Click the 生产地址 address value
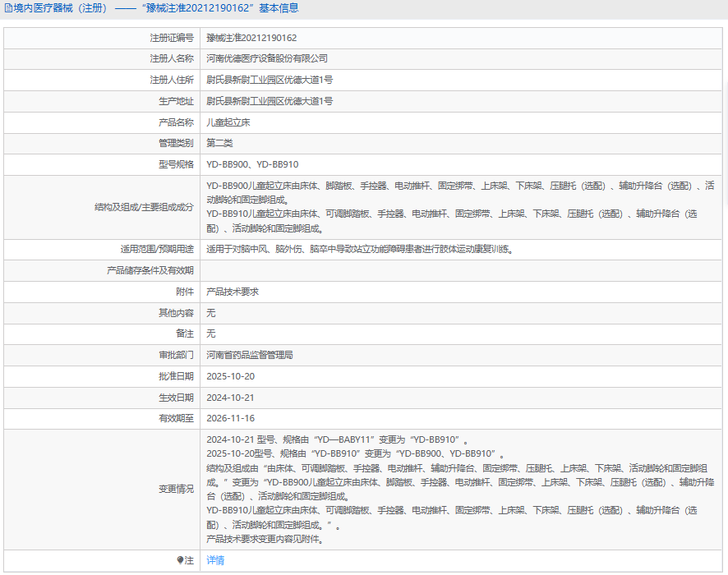Image resolution: width=728 pixels, height=575 pixels. click(x=270, y=101)
